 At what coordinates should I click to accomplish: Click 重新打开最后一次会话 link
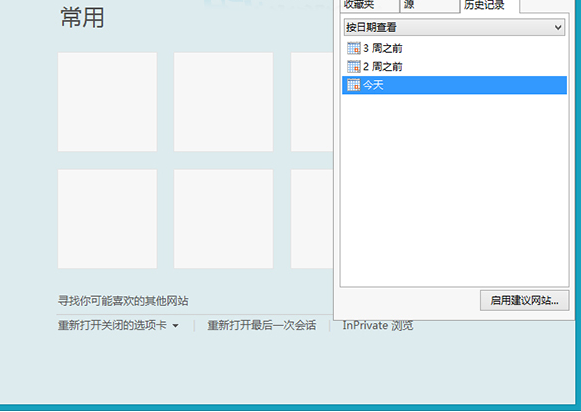coord(262,325)
